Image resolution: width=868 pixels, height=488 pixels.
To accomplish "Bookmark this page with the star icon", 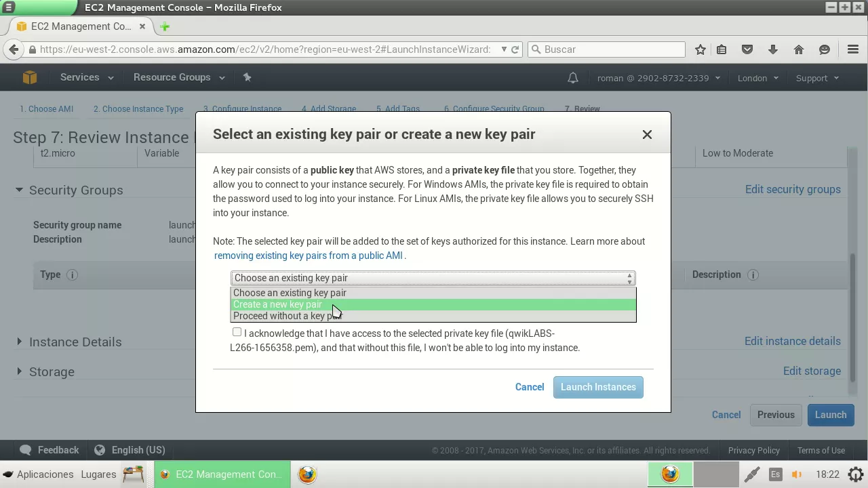I will point(701,49).
